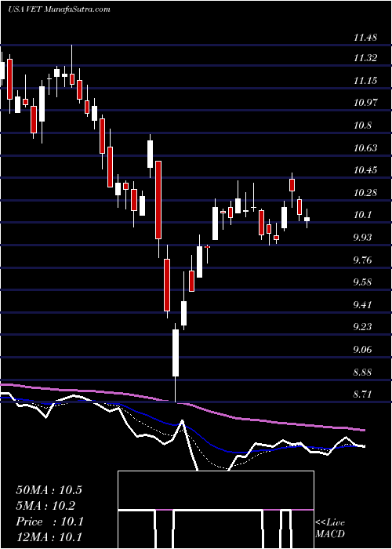Select the 10.45 price axis label
The height and width of the screenshot is (549, 392).
pyautogui.click(x=365, y=170)
